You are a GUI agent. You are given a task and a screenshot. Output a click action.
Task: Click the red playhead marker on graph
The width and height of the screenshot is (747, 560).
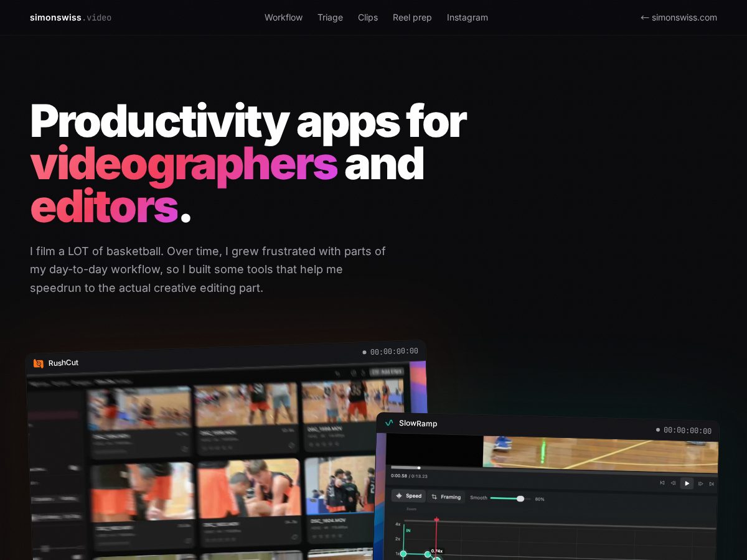click(436, 520)
